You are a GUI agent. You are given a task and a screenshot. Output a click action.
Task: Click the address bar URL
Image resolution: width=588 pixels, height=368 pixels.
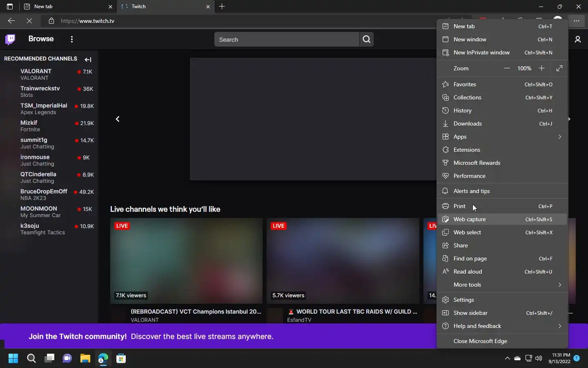pyautogui.click(x=87, y=21)
